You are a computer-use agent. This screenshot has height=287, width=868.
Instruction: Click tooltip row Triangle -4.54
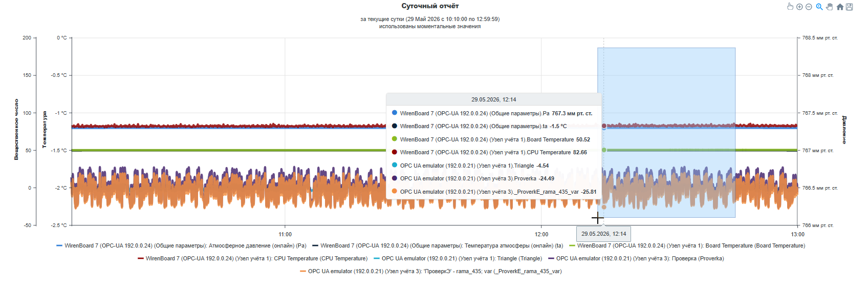point(493,166)
